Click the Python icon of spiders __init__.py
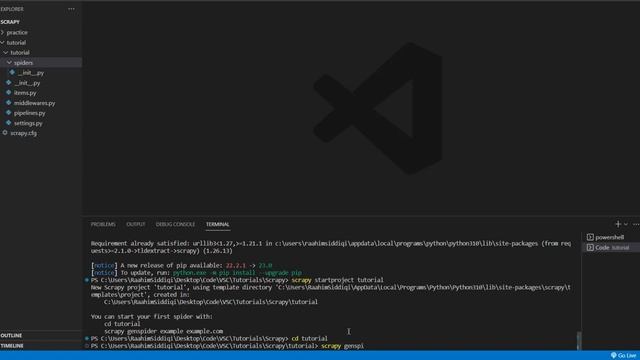This screenshot has width=640, height=360. (12, 73)
